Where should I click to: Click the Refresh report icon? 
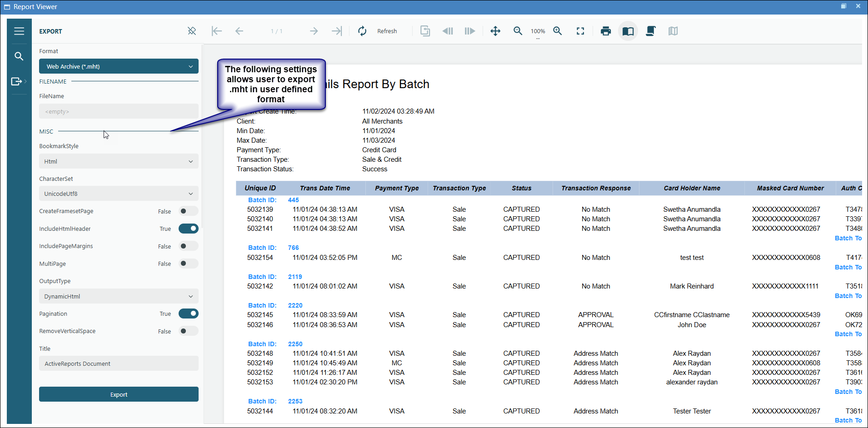pyautogui.click(x=362, y=31)
